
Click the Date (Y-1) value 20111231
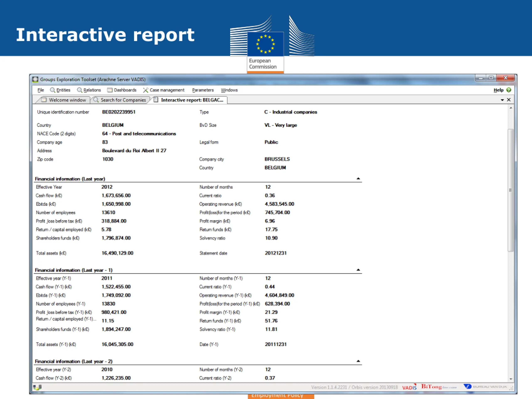(276, 344)
